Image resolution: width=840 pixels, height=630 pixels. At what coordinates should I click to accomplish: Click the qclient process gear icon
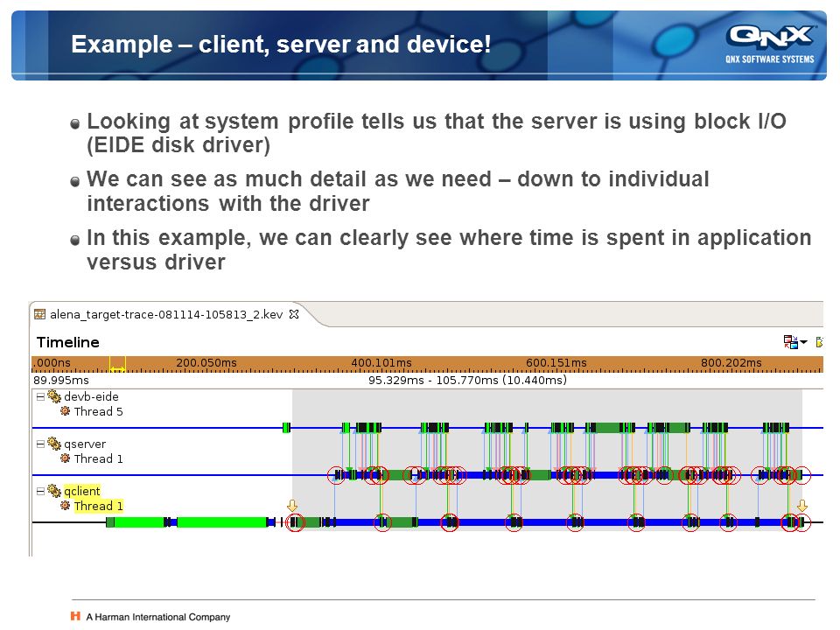[x=54, y=491]
